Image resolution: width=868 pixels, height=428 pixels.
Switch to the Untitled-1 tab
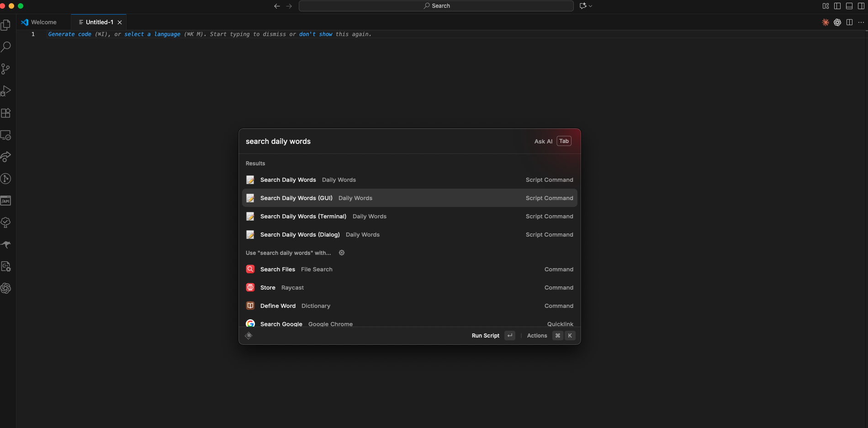[100, 22]
